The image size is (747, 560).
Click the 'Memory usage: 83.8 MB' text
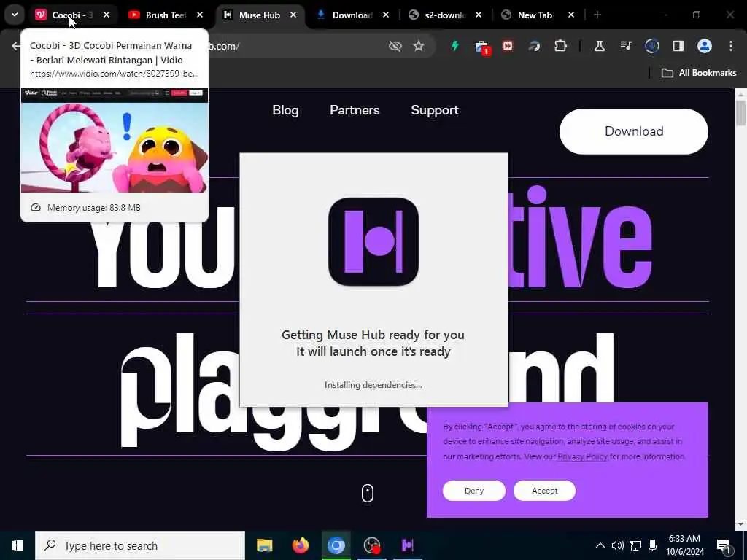click(x=94, y=208)
